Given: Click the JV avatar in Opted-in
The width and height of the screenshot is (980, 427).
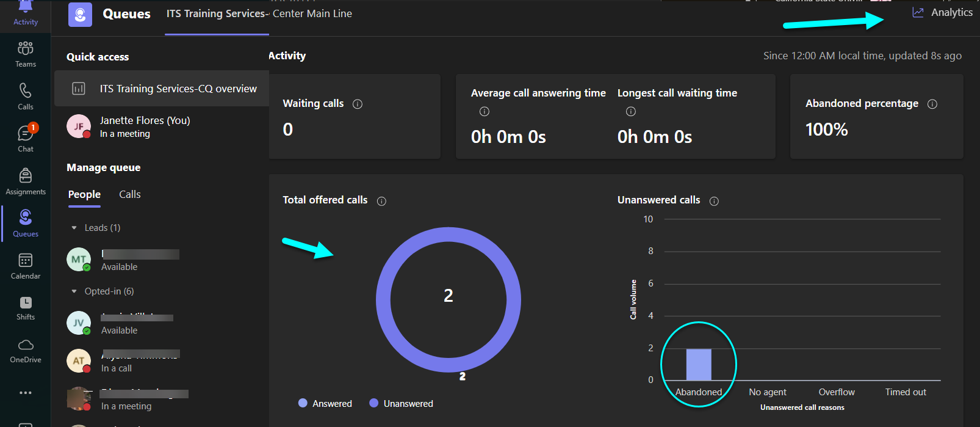Looking at the screenshot, I should click(x=79, y=323).
